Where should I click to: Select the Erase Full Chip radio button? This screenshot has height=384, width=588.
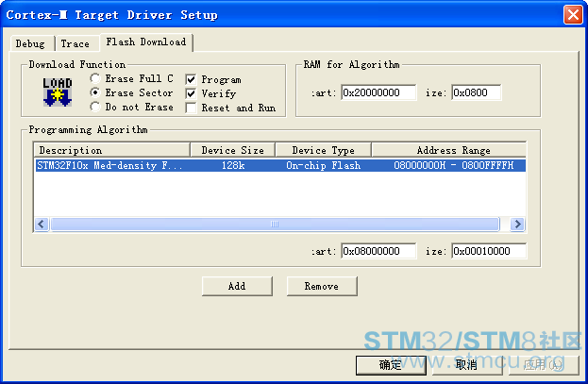click(95, 78)
